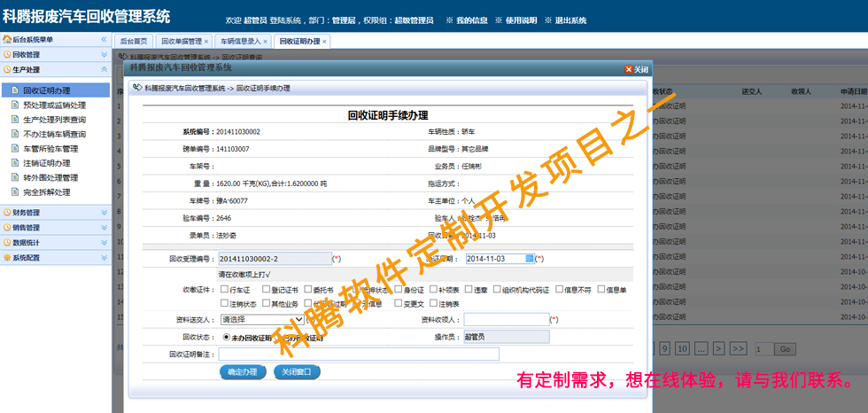Check the 委托书 checkbox
The image size is (868, 413).
pyautogui.click(x=308, y=289)
